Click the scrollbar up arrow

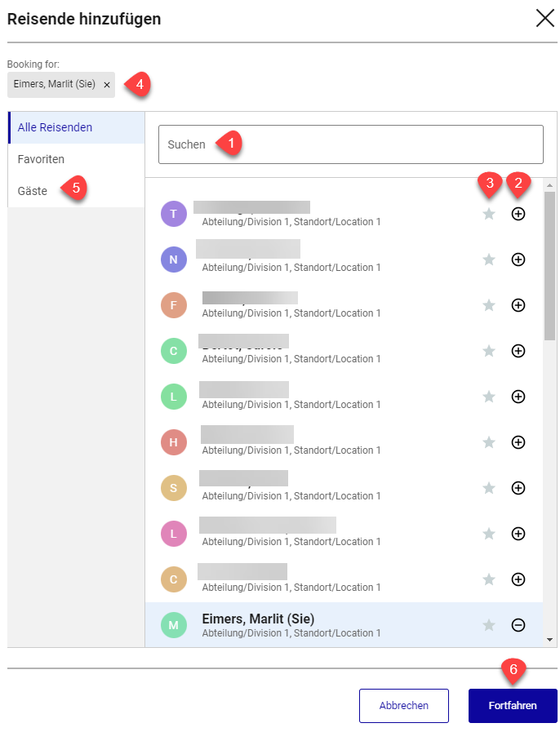(549, 185)
